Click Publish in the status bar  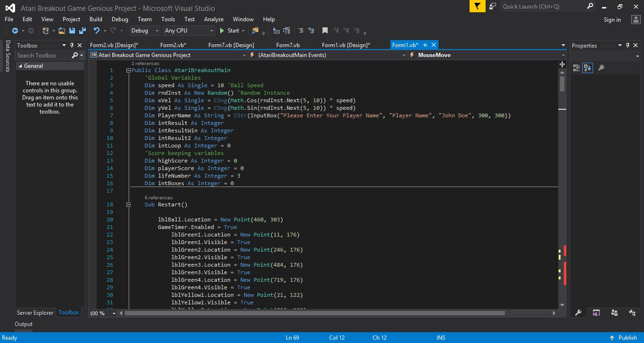[x=627, y=338]
